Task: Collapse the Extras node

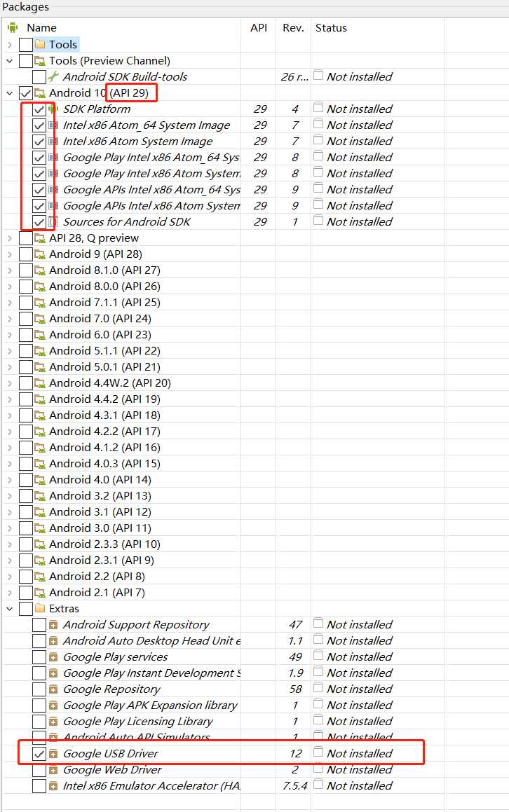Action: pyautogui.click(x=9, y=609)
